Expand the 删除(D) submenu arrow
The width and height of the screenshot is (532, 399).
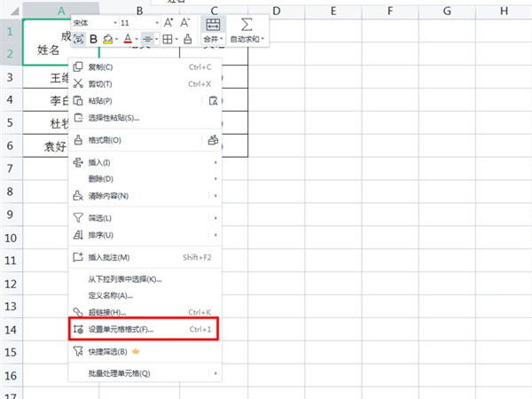tap(215, 179)
